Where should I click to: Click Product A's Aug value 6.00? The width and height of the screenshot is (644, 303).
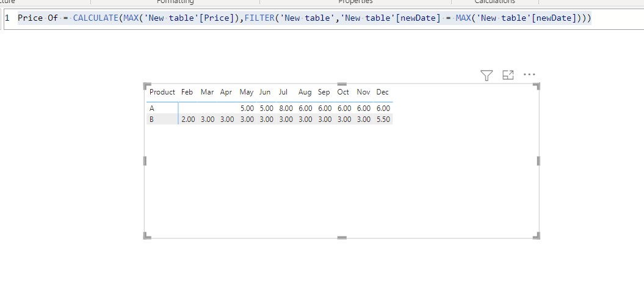[306, 109]
